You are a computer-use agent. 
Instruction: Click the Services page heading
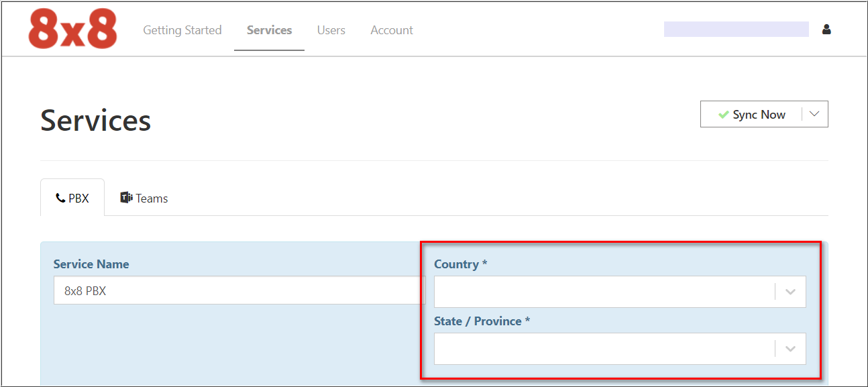click(x=96, y=121)
